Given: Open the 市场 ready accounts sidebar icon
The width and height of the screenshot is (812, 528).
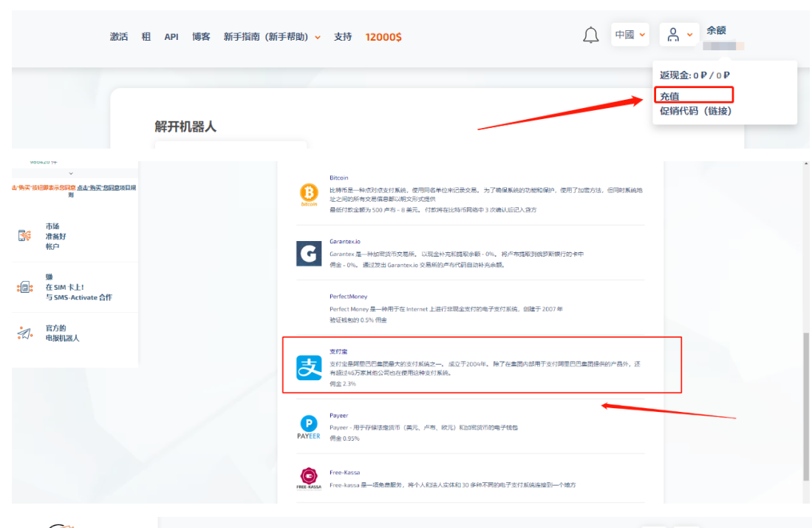Looking at the screenshot, I should pos(24,236).
